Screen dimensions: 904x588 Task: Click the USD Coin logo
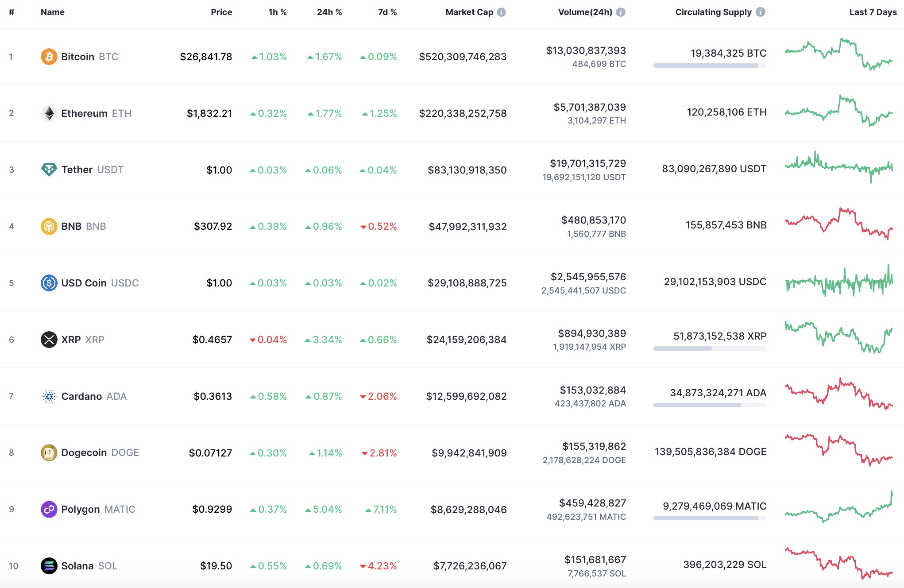click(x=50, y=282)
